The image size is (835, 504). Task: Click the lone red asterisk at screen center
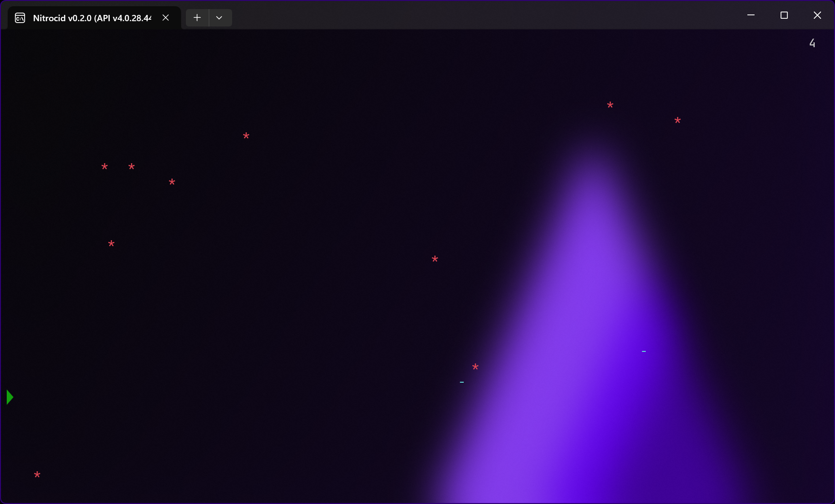click(435, 259)
